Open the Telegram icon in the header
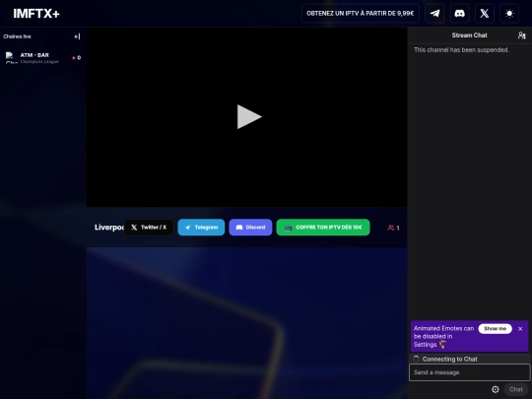Image resolution: width=532 pixels, height=399 pixels. (x=434, y=14)
